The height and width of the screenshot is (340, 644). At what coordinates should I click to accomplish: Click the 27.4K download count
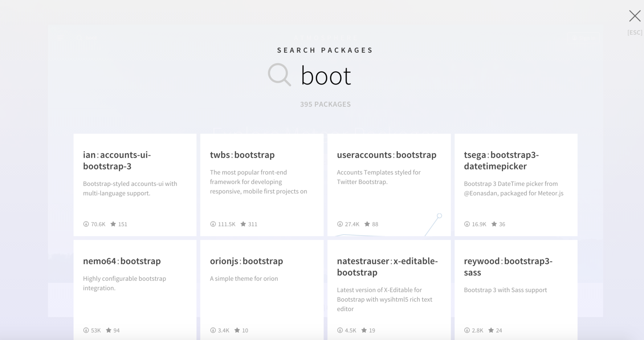click(x=352, y=224)
